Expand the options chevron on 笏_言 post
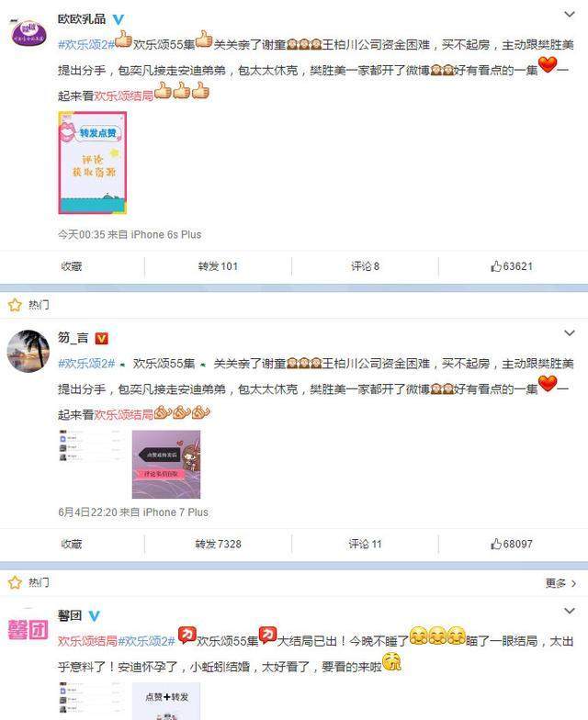Viewport: 588px width, 720px height. 570,332
